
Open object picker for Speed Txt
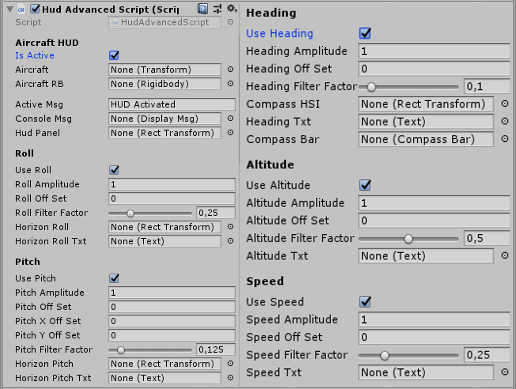point(505,372)
